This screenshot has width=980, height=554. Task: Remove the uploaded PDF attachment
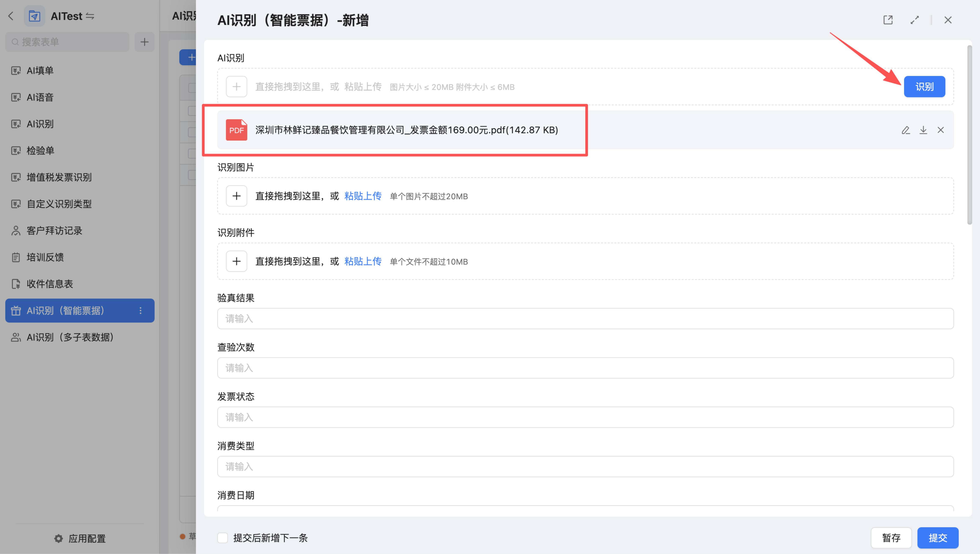tap(941, 130)
